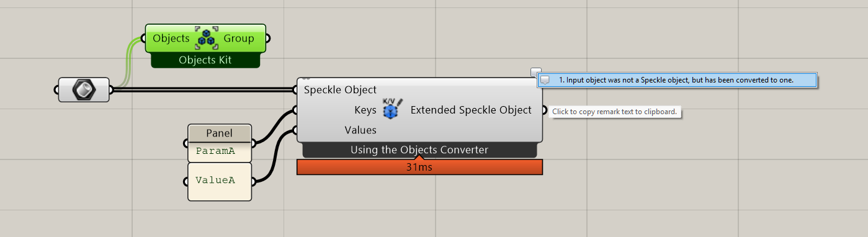Click the Extended Speckle Object output label
Image resolution: width=868 pixels, height=237 pixels.
471,110
